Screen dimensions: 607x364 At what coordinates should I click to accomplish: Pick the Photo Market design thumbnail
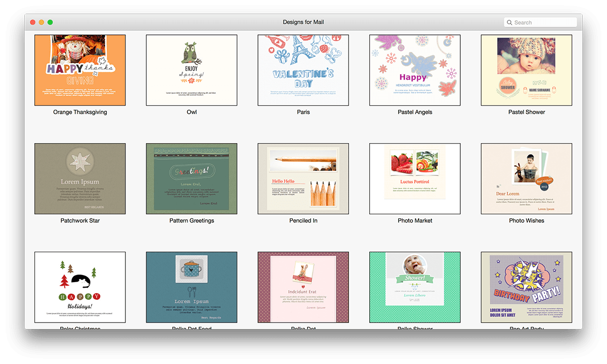coord(415,179)
